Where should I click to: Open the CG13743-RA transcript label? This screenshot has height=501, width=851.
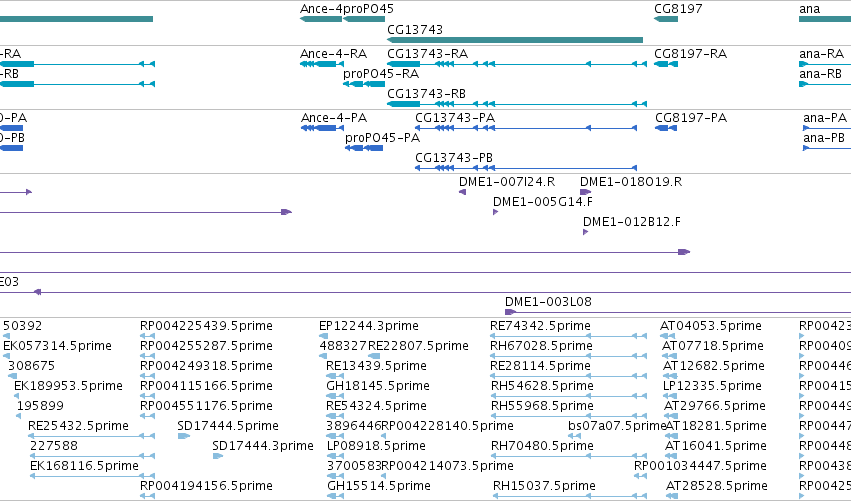pos(427,54)
